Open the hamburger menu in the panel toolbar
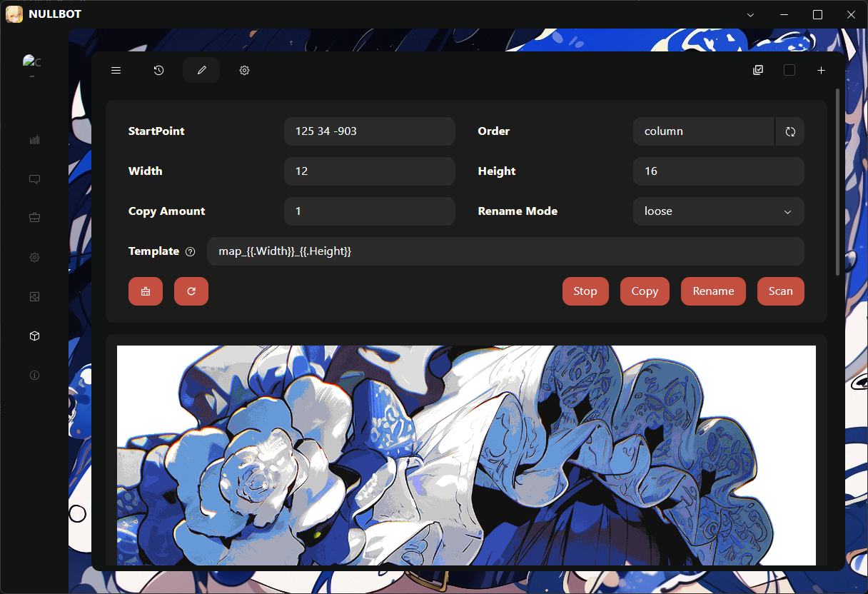The height and width of the screenshot is (594, 868). click(x=116, y=70)
